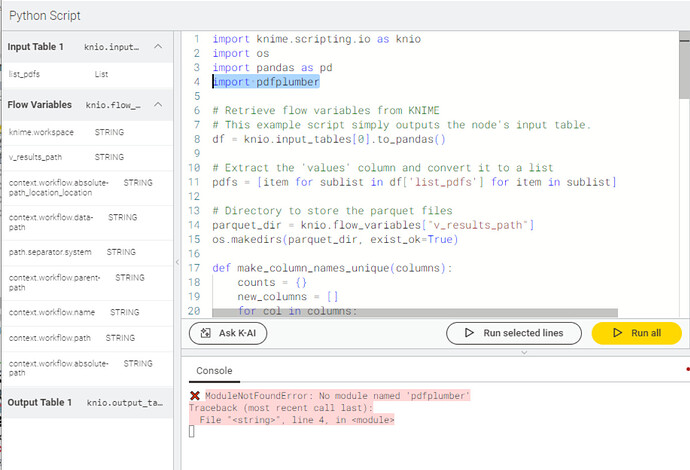Select the list_pdfs input column
Screen dimensions: 690x470
pos(88,74)
